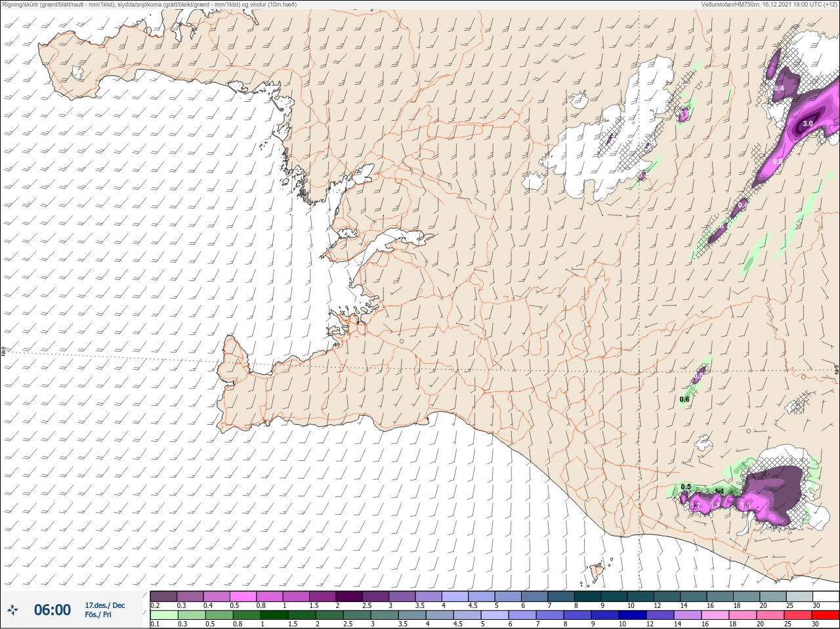Viewport: 840px width, 629px height.
Task: Select the dark green bottom-row swatch for 1
Action: pyautogui.click(x=274, y=615)
